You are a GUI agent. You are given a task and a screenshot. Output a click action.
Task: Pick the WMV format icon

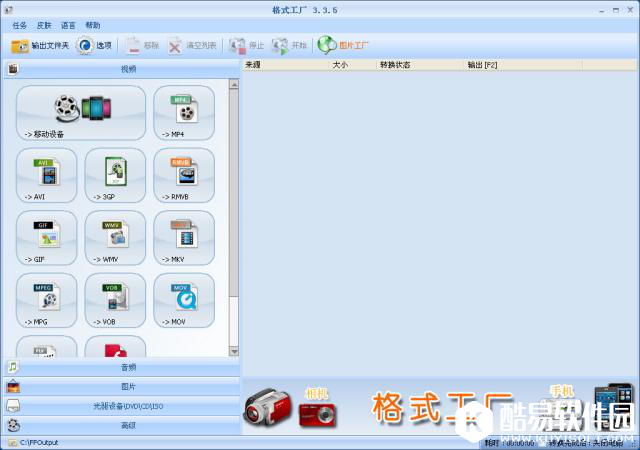point(115,237)
